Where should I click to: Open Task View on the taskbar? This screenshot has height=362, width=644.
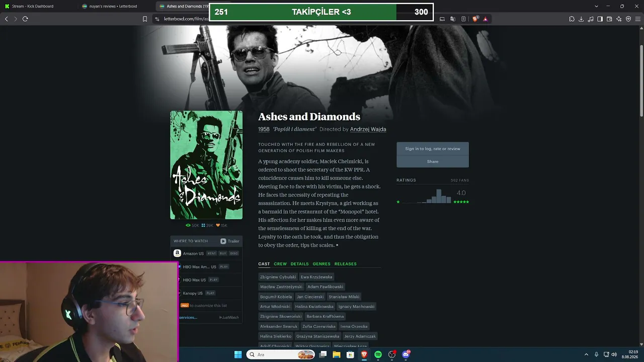pos(323,354)
